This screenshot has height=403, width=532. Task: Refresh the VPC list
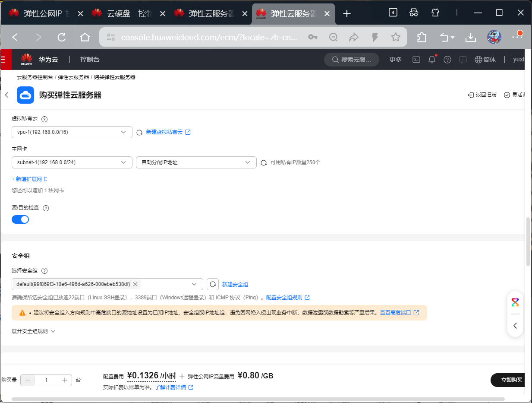coord(139,133)
